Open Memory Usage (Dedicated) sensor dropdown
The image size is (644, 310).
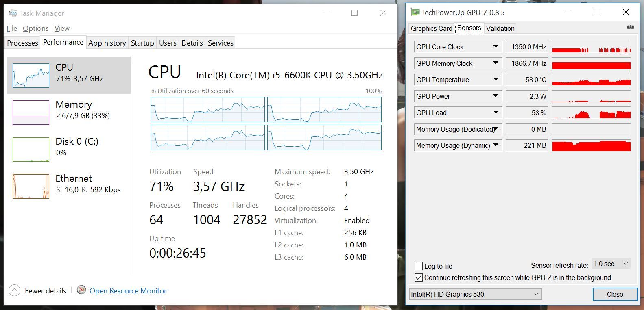pos(496,129)
